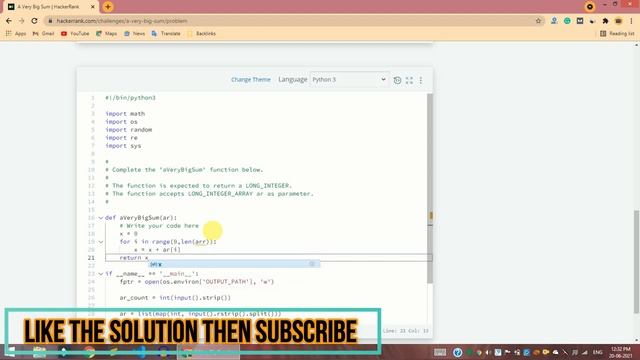The height and width of the screenshot is (360, 640).
Task: Bookmark this page with the star icon
Action: click(x=538, y=21)
